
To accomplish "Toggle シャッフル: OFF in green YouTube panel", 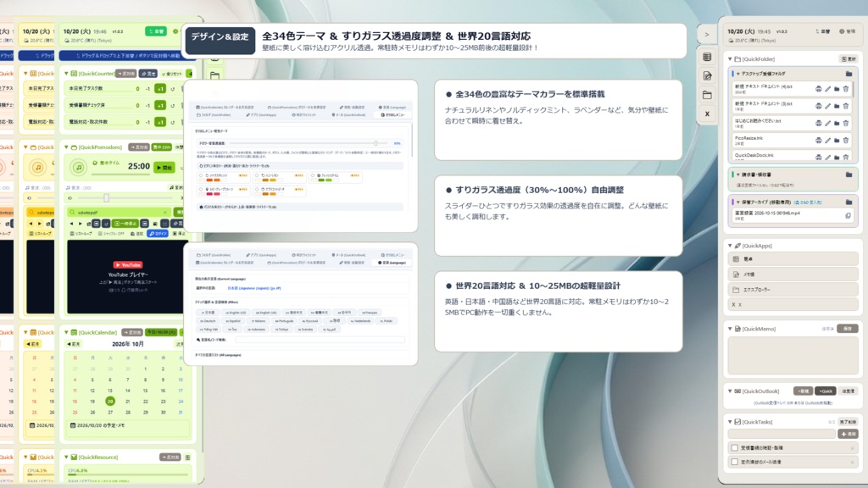I will pyautogui.click(x=112, y=234).
